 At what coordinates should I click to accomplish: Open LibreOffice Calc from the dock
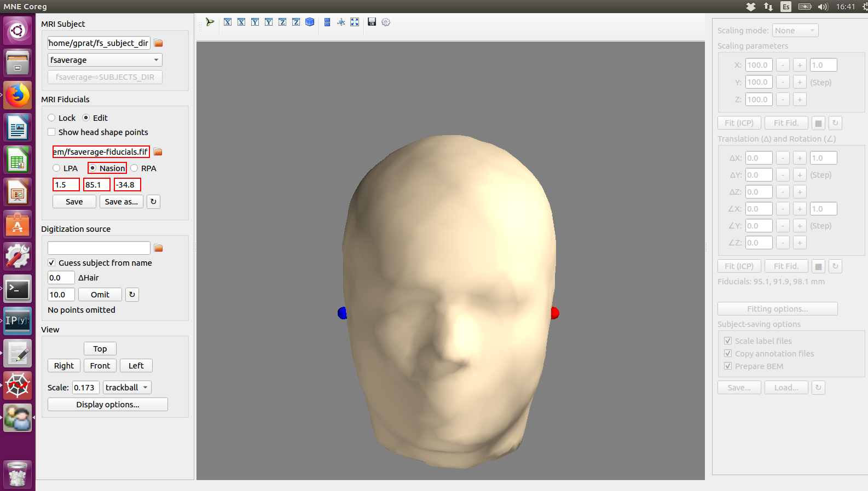[18, 160]
